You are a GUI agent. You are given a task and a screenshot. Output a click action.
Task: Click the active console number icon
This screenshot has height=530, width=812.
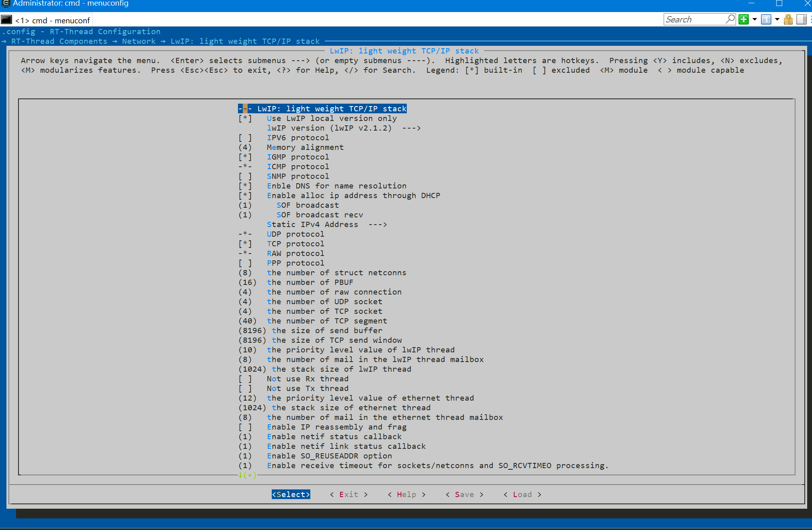click(x=766, y=19)
